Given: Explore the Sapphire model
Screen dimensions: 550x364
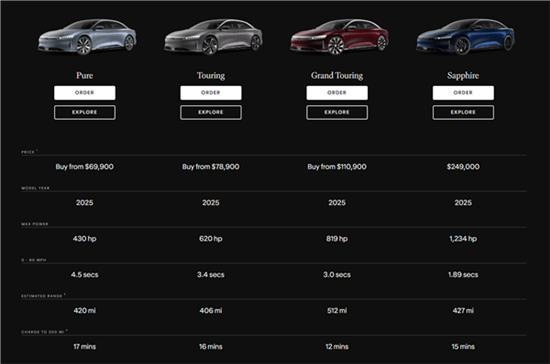Looking at the screenshot, I should [x=463, y=112].
